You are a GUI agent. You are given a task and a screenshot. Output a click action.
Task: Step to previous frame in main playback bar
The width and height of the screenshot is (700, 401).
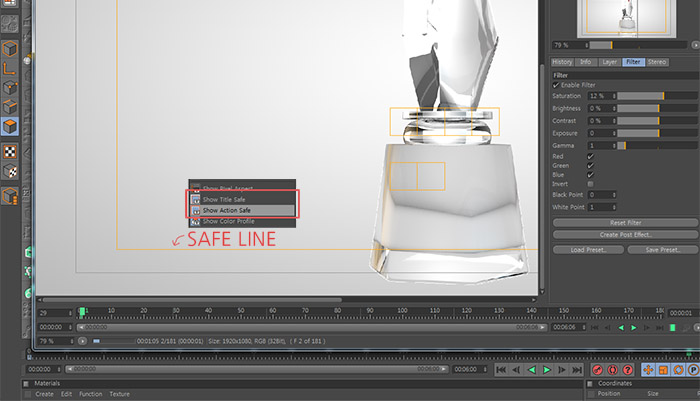pos(516,369)
